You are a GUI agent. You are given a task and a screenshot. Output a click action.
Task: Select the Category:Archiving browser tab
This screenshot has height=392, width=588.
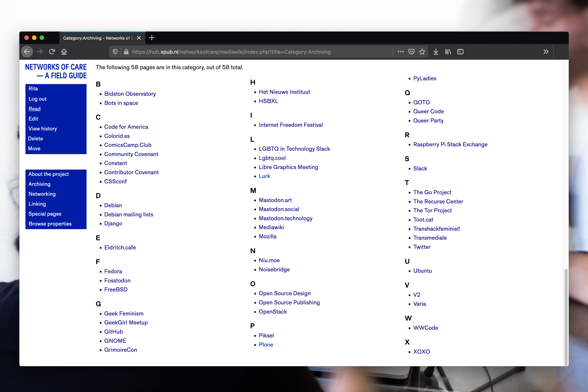pos(102,38)
